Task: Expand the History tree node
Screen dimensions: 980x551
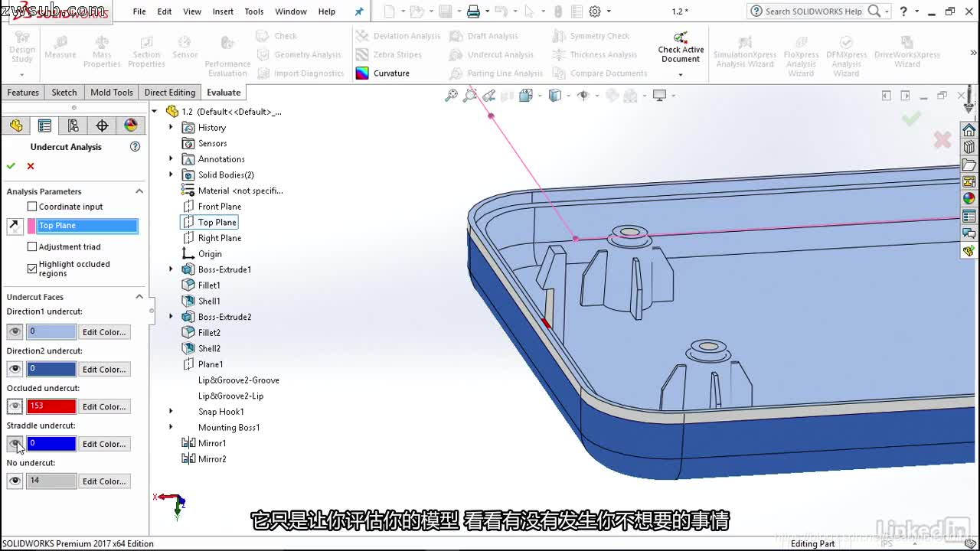Action: click(x=171, y=128)
